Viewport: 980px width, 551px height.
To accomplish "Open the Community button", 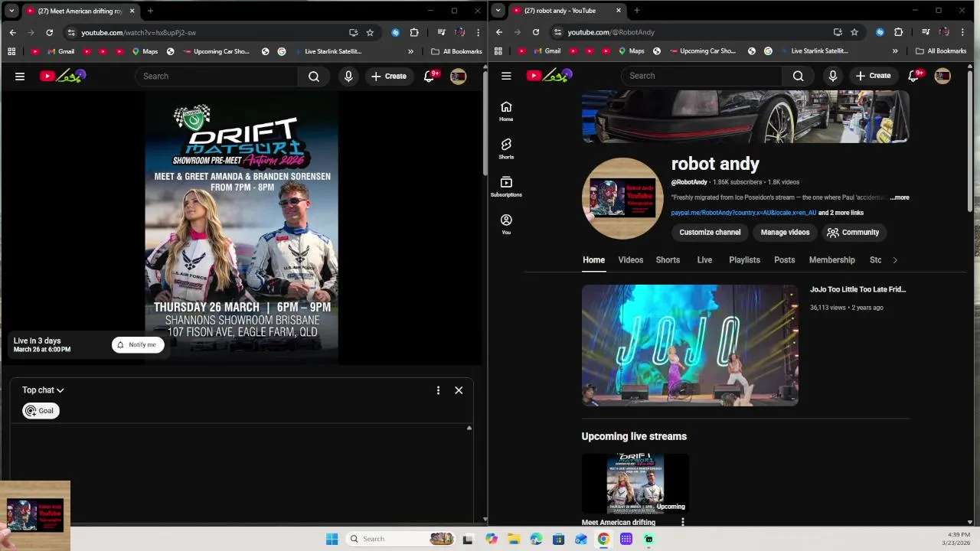I will click(x=853, y=233).
